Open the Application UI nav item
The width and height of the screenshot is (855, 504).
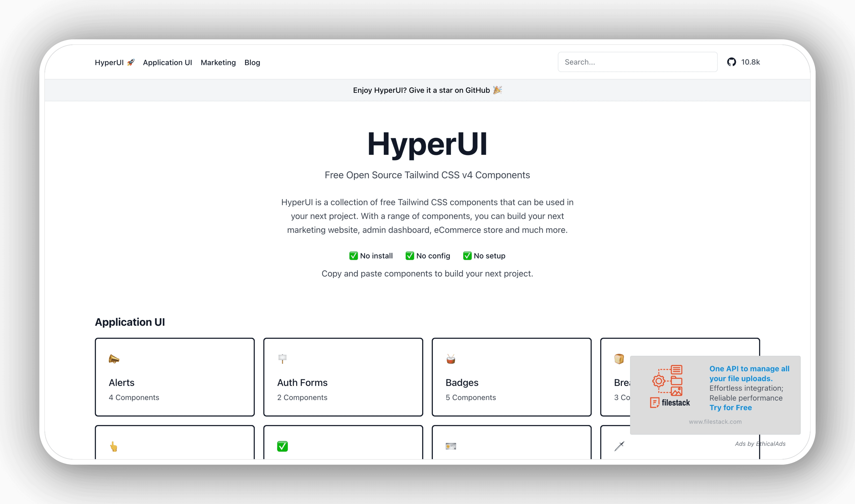pyautogui.click(x=168, y=62)
